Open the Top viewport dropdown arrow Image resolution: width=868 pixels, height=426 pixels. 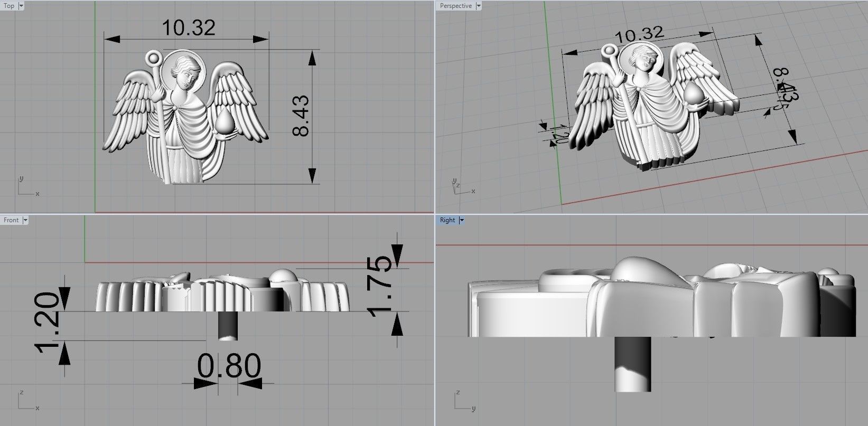[21, 6]
